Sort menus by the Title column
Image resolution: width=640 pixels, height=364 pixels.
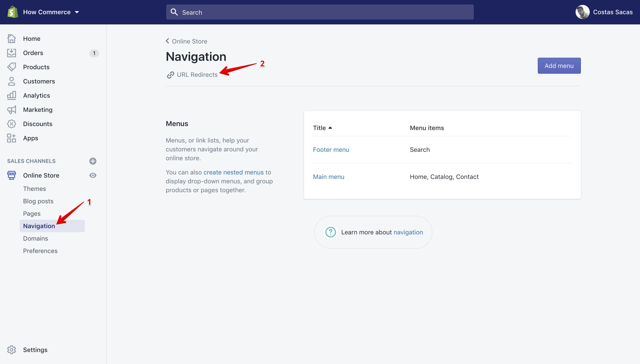(322, 128)
